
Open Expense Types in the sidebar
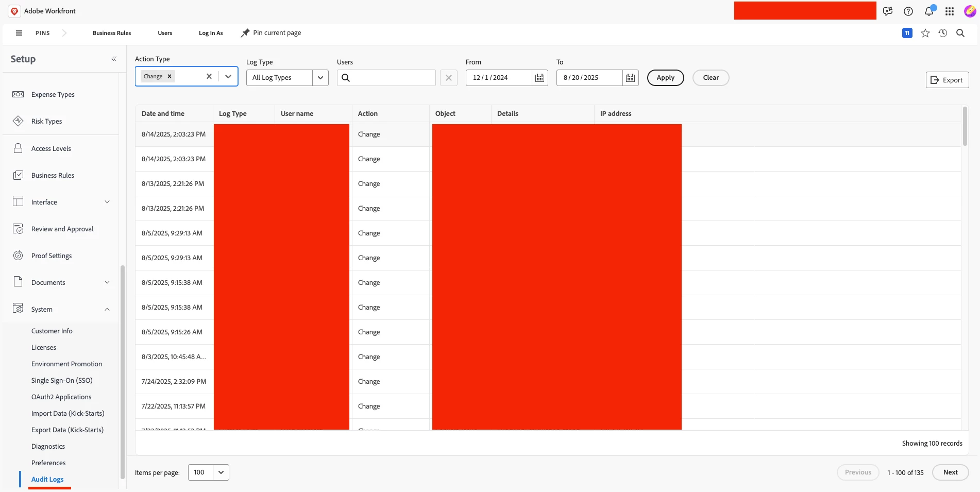point(53,94)
